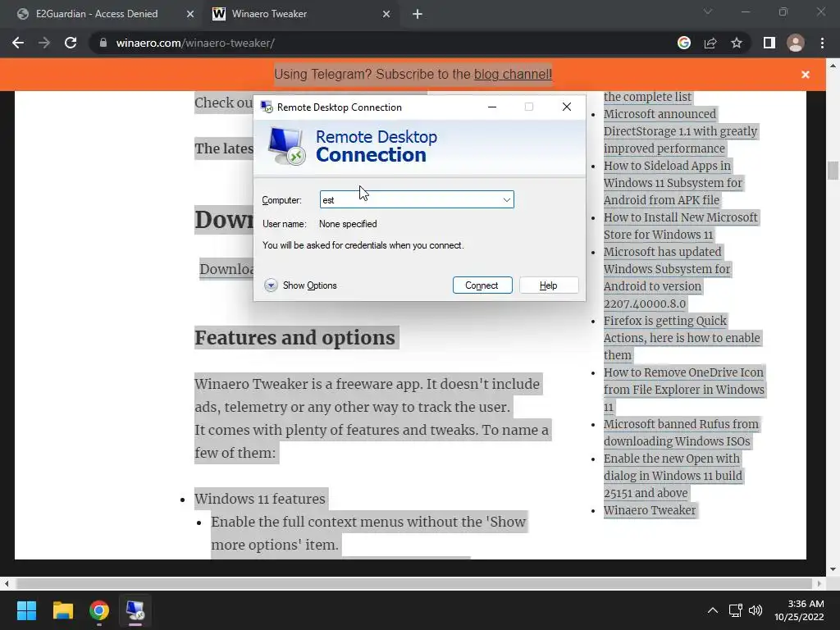Open Windows Start button
The width and height of the screenshot is (840, 630).
click(26, 610)
